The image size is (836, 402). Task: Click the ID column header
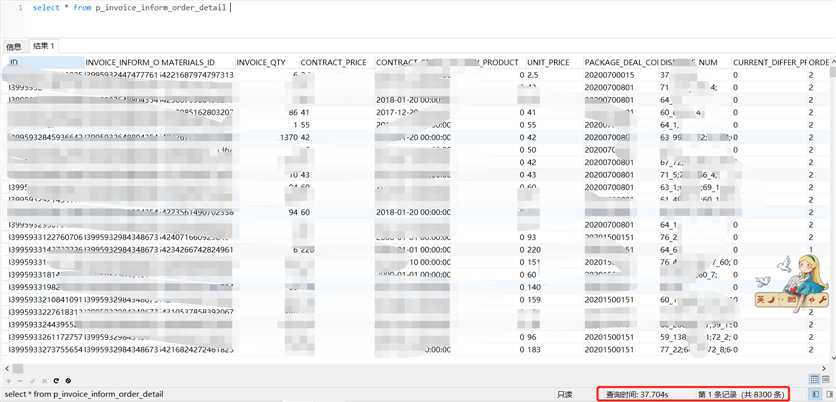(x=46, y=62)
